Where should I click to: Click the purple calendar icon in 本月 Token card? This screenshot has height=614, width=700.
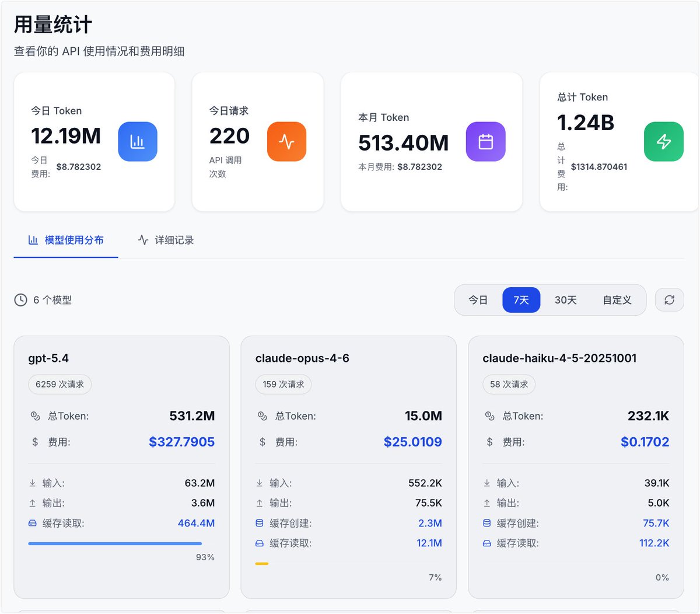tap(485, 141)
